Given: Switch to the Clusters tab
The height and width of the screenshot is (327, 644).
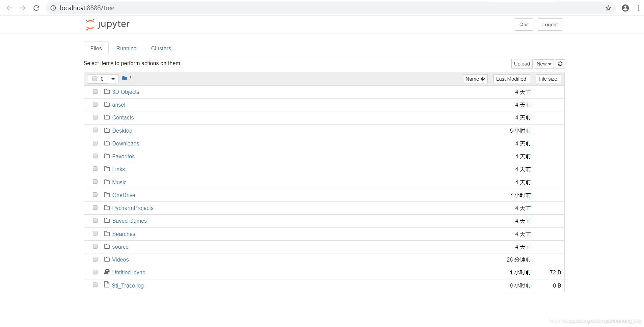Looking at the screenshot, I should click(x=161, y=48).
